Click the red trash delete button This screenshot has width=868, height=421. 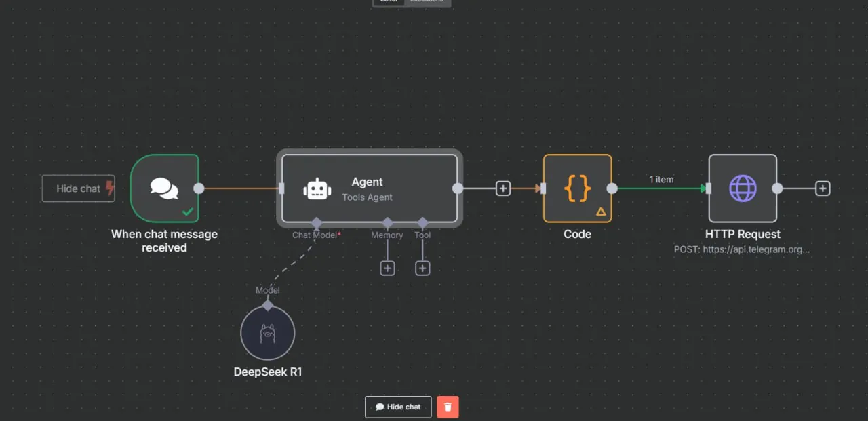[x=448, y=407]
